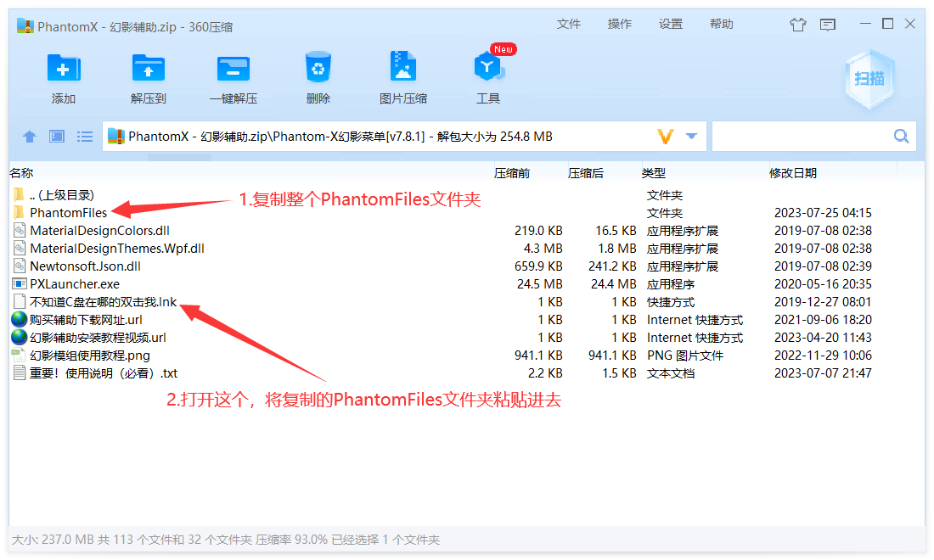Click the feedback message icon in the title bar

(827, 25)
